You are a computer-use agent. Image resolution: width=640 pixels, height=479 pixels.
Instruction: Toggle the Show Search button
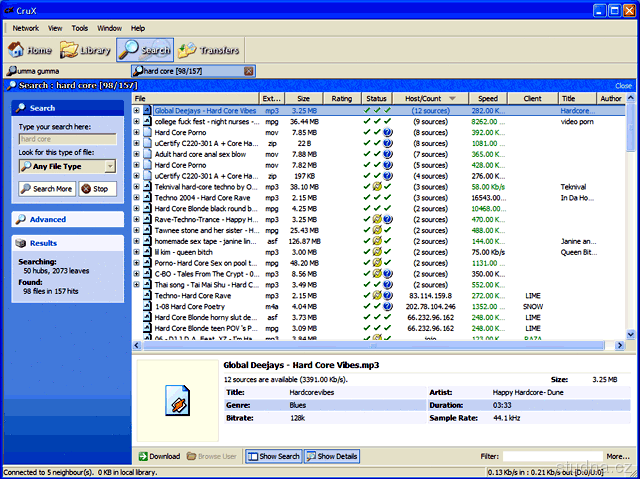(273, 456)
